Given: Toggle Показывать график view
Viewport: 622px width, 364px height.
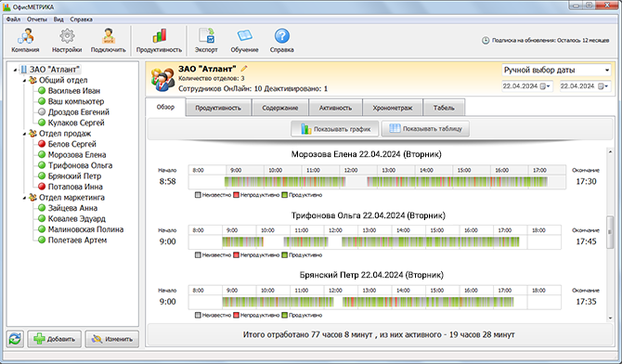Looking at the screenshot, I should tap(335, 129).
